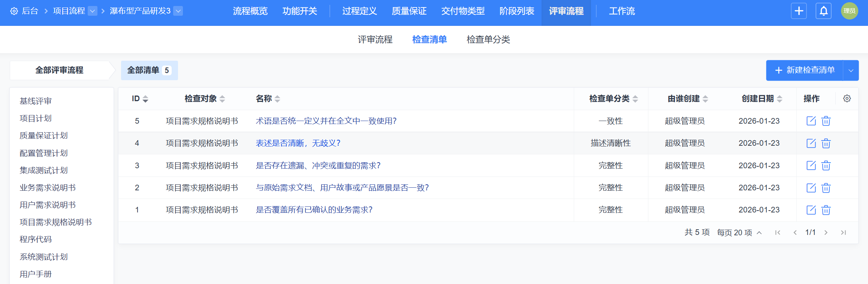The width and height of the screenshot is (868, 284).
Task: Change page size via 每页 20 项
Action: click(739, 233)
